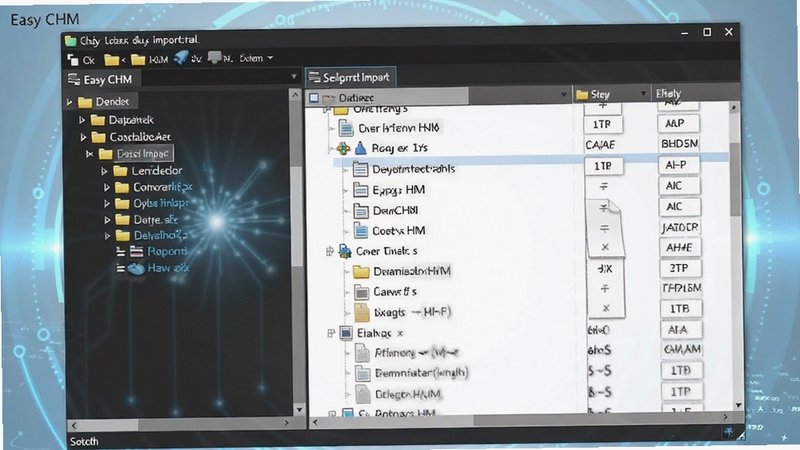This screenshot has width=800, height=450.
Task: Click the Elalxgc monitor icon
Action: pyautogui.click(x=346, y=333)
